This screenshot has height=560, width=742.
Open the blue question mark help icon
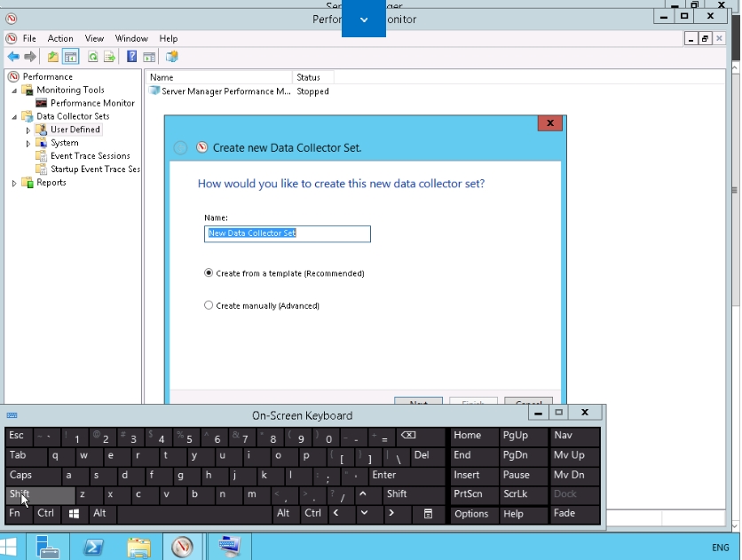pyautogui.click(x=131, y=57)
